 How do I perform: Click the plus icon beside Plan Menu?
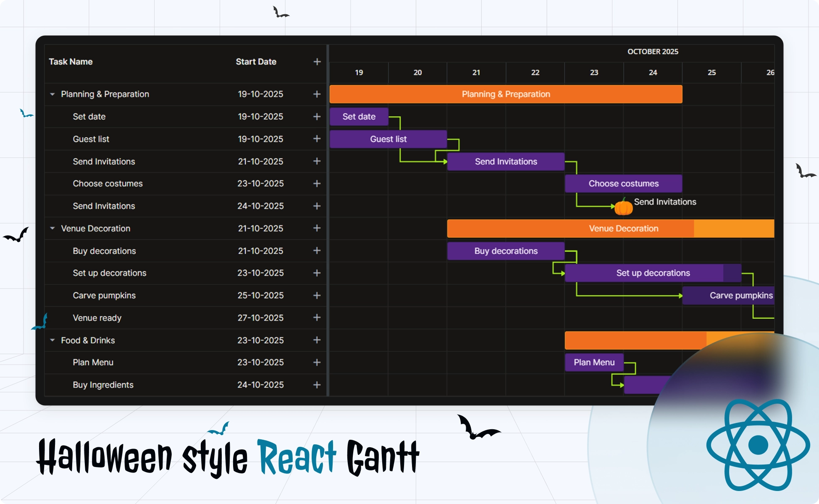coord(317,362)
